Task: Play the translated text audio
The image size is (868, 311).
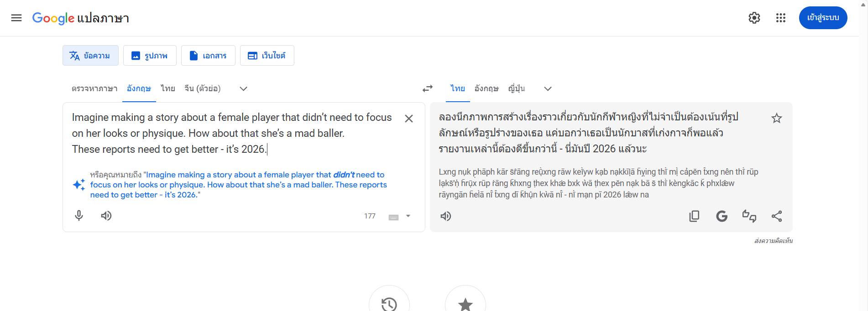Action: click(446, 216)
